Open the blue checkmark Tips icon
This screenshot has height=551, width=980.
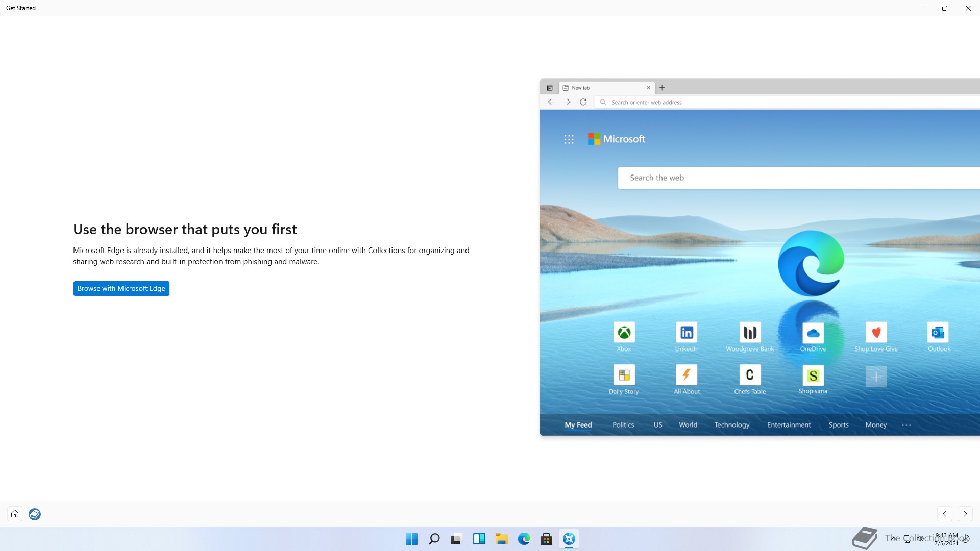click(x=35, y=514)
